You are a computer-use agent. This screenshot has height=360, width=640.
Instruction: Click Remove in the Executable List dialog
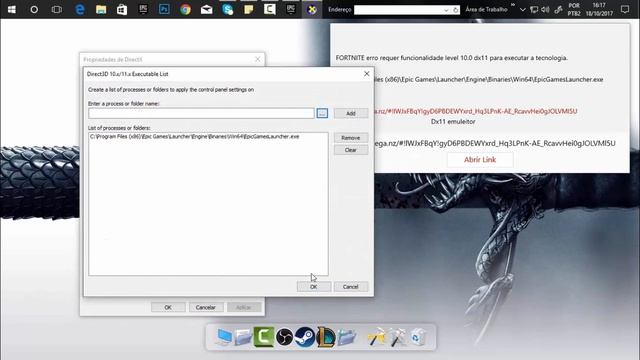click(351, 138)
